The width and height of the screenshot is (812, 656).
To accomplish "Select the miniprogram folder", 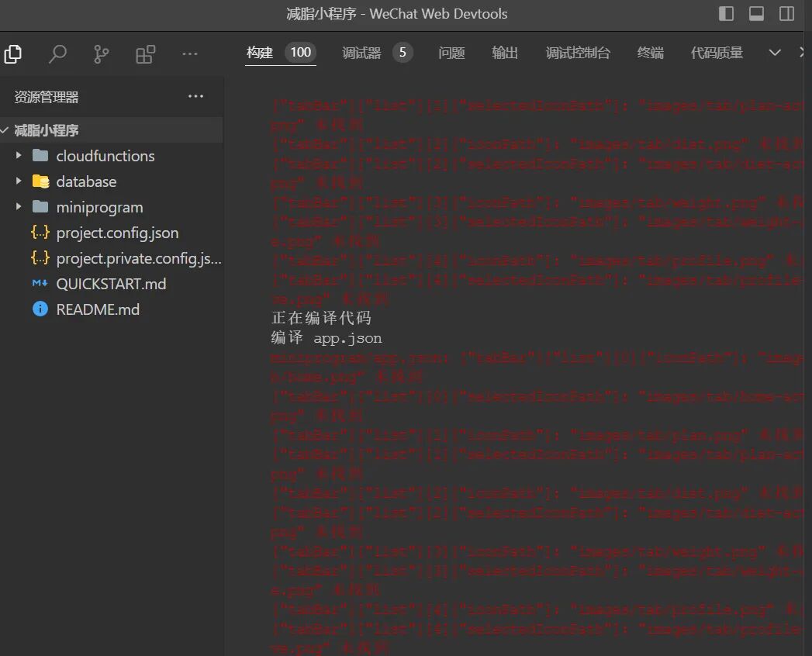I will (99, 207).
